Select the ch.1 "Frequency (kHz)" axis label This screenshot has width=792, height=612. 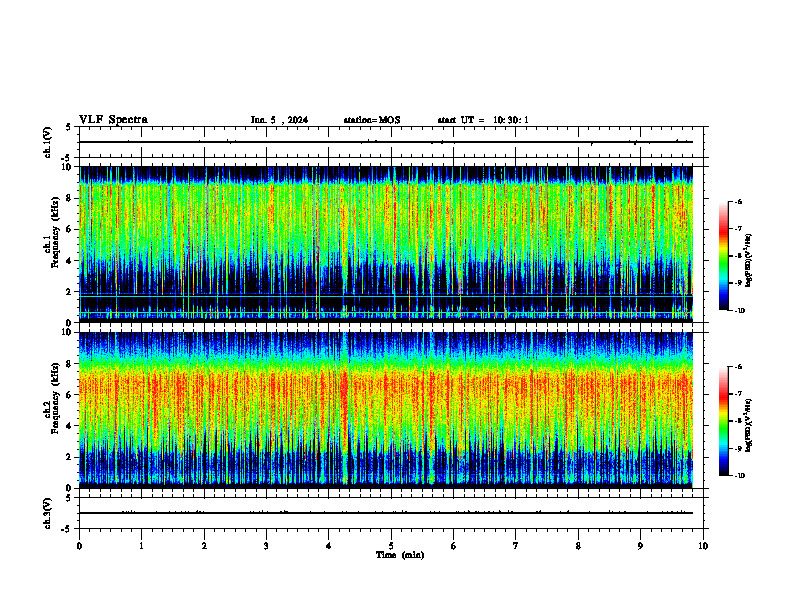pos(55,233)
